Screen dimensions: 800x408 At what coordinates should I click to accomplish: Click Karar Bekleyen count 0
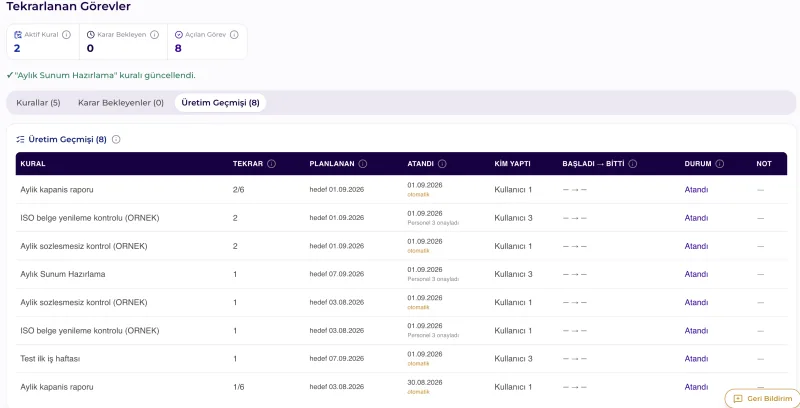click(x=90, y=48)
